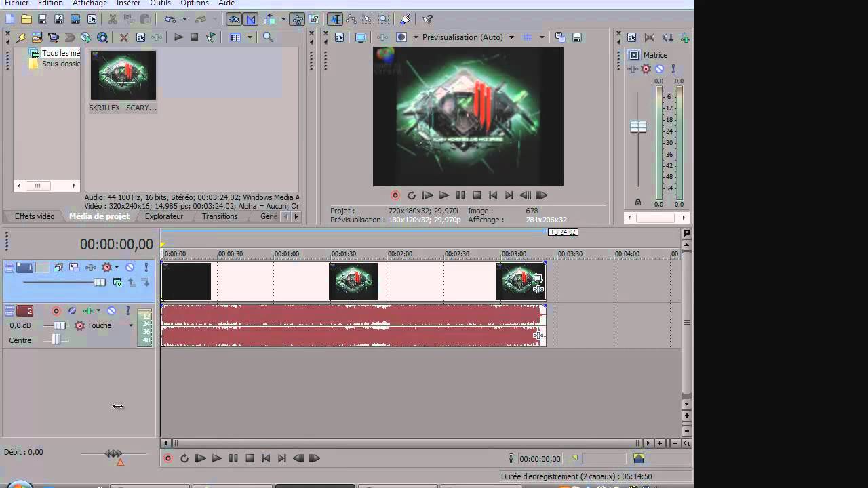Click the volume slider on audio track 2
The image size is (868, 488).
coord(60,325)
